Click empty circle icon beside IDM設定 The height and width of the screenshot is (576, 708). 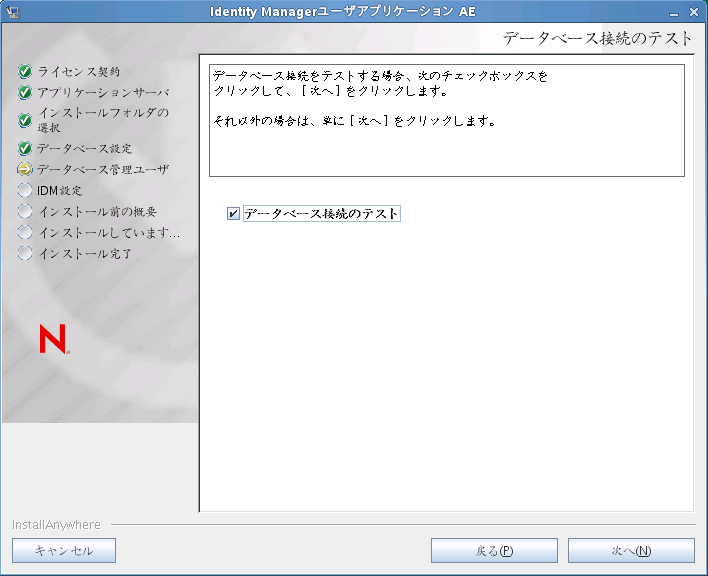tap(25, 190)
